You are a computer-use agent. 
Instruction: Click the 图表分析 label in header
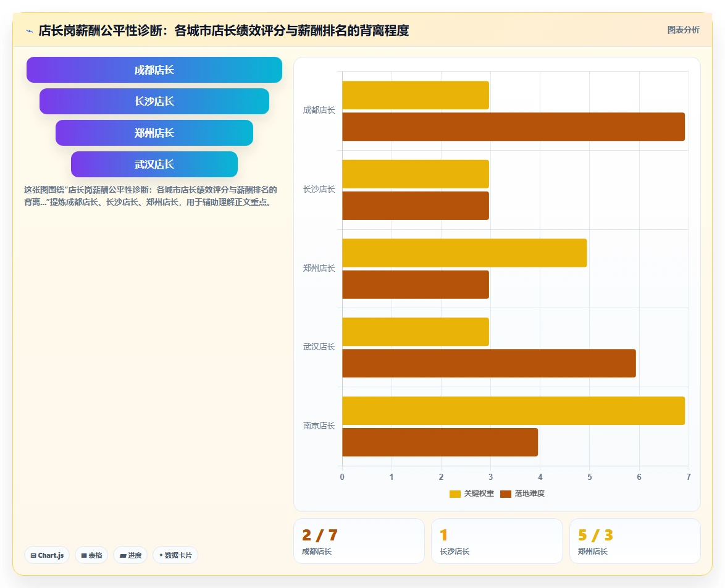tap(683, 30)
